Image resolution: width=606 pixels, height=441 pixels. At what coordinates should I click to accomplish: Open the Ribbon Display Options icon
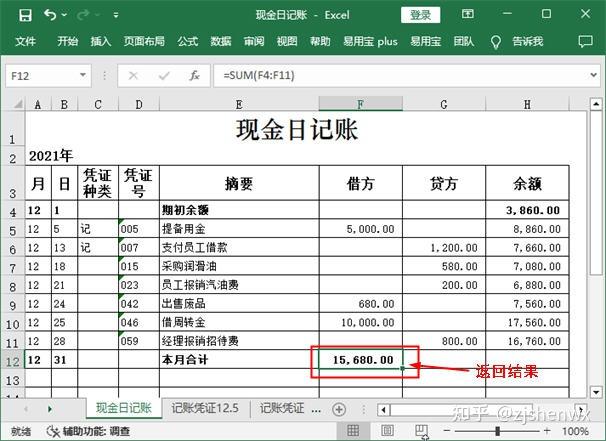click(467, 15)
